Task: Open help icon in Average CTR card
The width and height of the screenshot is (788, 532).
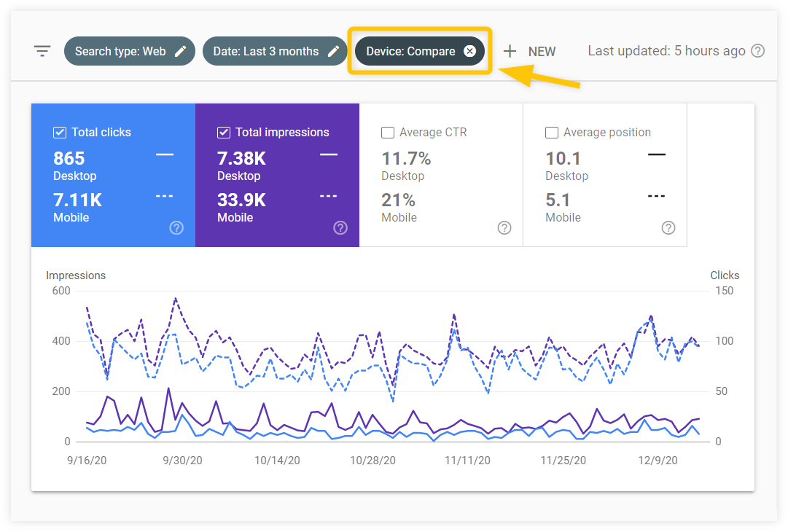Action: (504, 228)
